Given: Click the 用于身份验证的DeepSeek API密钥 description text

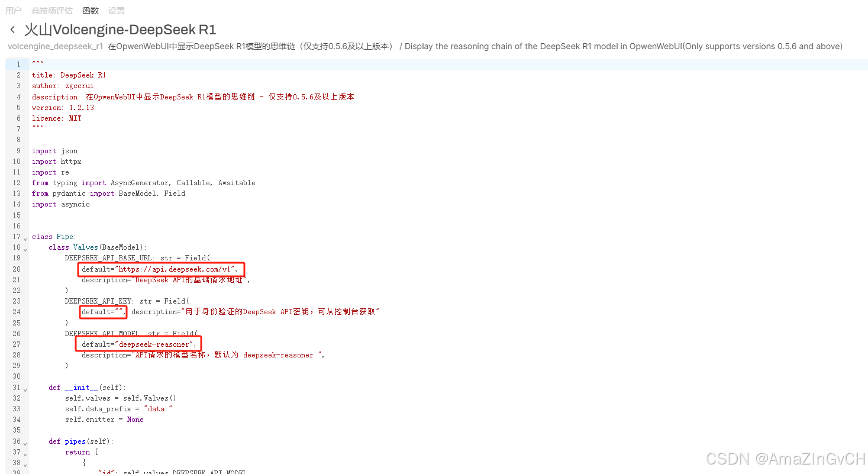Looking at the screenshot, I should 254,312.
